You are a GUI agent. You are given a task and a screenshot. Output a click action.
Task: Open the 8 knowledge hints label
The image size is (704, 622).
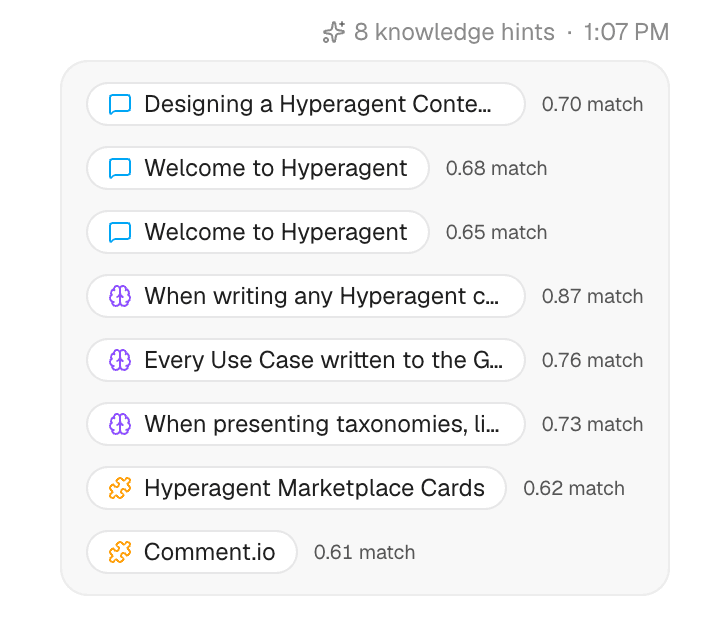454,32
